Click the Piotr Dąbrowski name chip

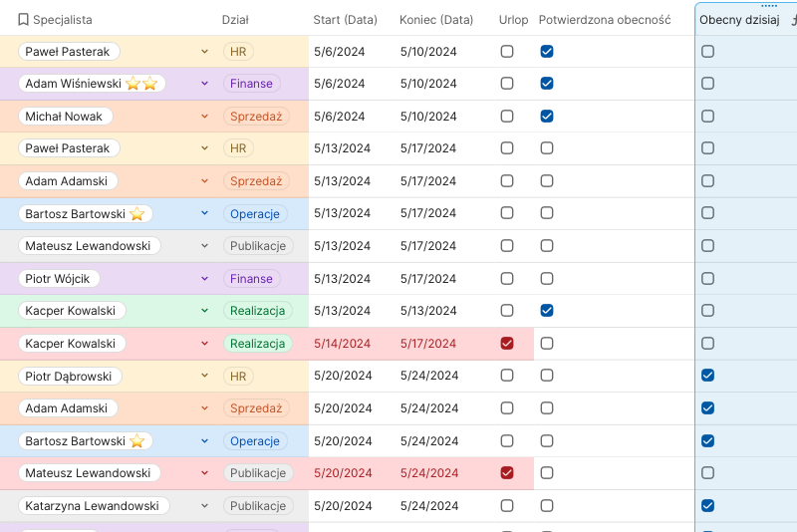pos(70,376)
